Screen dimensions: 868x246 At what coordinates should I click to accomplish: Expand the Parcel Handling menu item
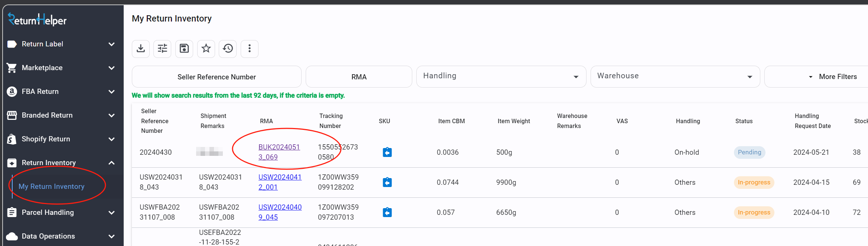[62, 213]
